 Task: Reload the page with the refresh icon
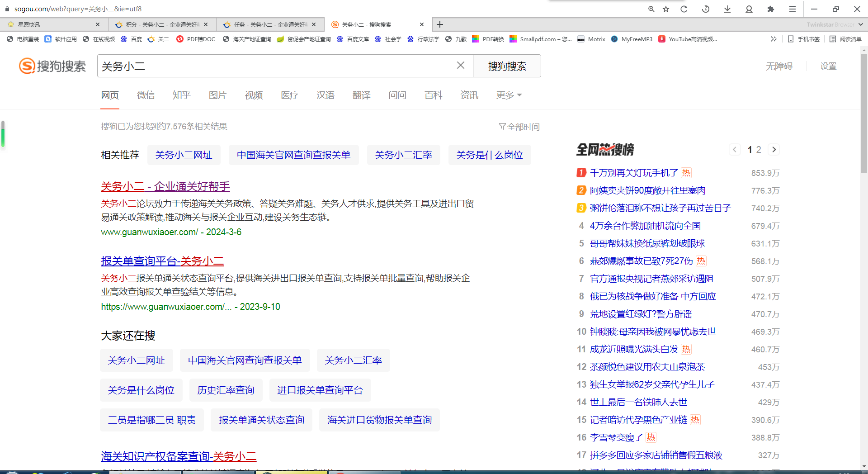pyautogui.click(x=684, y=9)
